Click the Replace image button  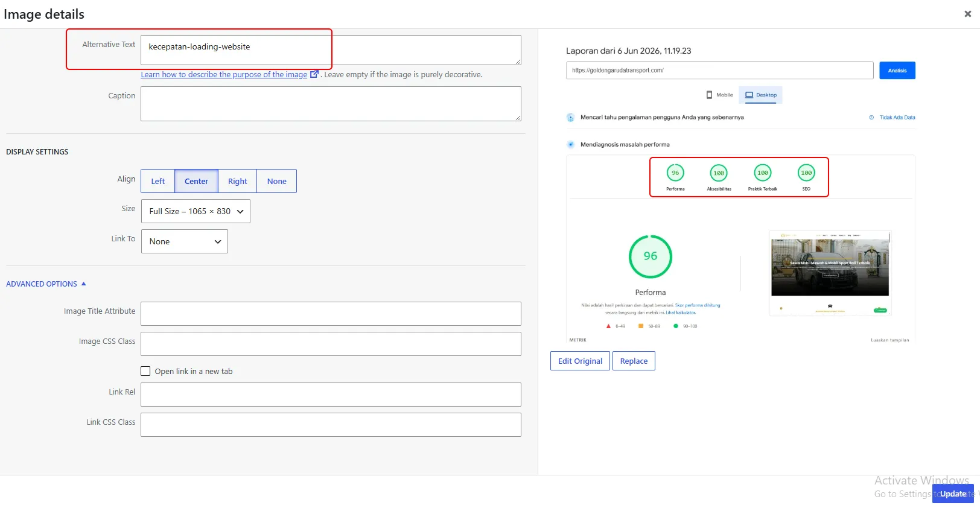(634, 361)
